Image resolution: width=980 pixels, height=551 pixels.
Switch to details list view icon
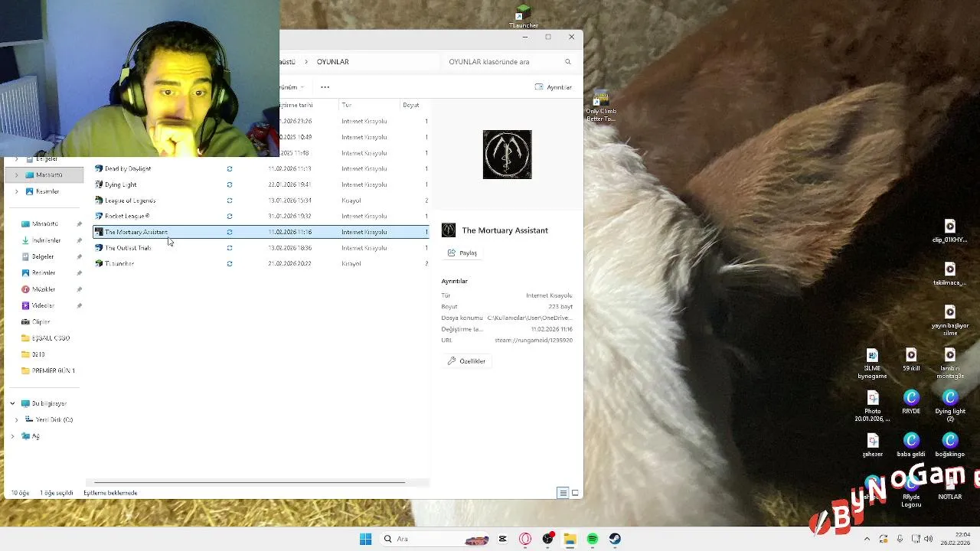click(x=563, y=493)
